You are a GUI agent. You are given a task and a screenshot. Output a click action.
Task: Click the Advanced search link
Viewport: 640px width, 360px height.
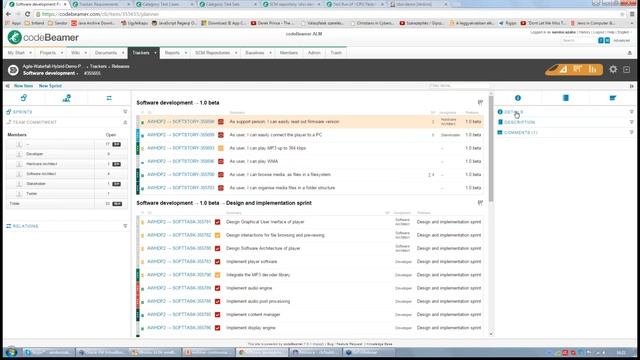[x=622, y=40]
